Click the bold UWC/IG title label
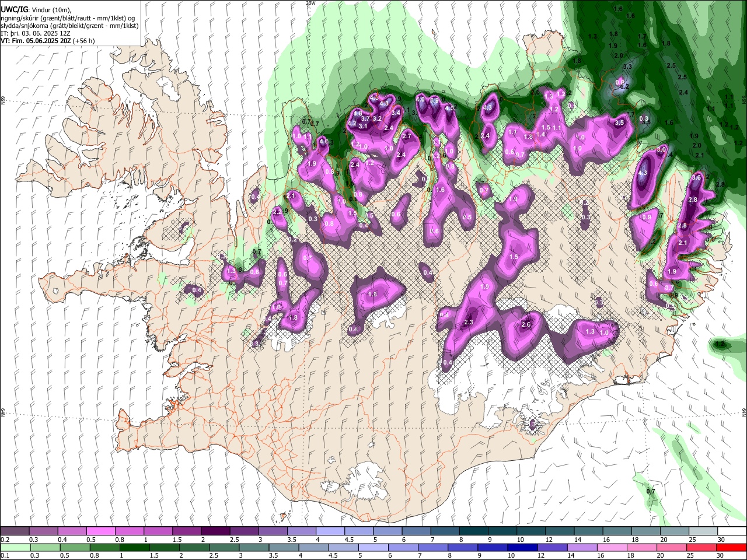Image resolution: width=747 pixels, height=560 pixels. 15,10
